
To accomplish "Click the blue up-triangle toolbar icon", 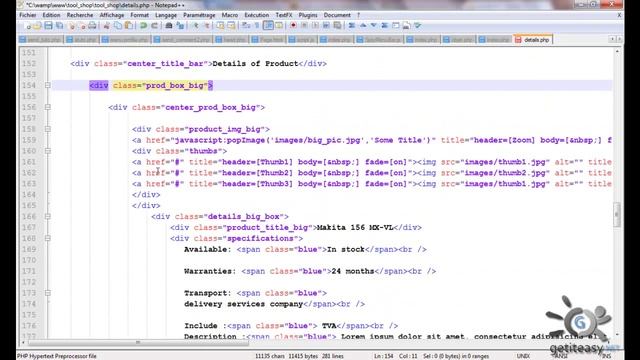I will click(x=362, y=26).
